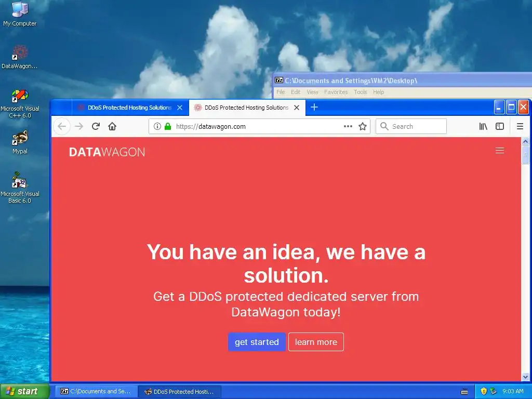Open the security shield tray icon

click(x=484, y=391)
